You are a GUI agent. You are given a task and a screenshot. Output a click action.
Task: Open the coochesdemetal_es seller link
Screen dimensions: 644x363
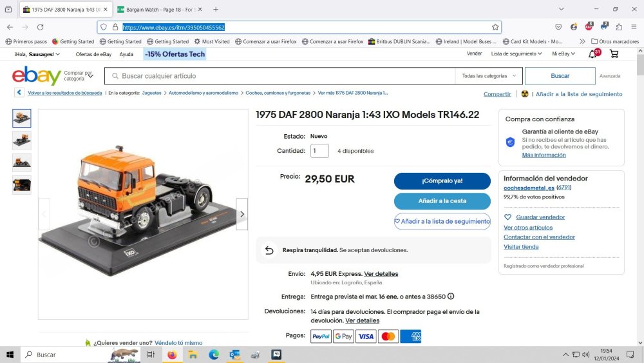[529, 188]
